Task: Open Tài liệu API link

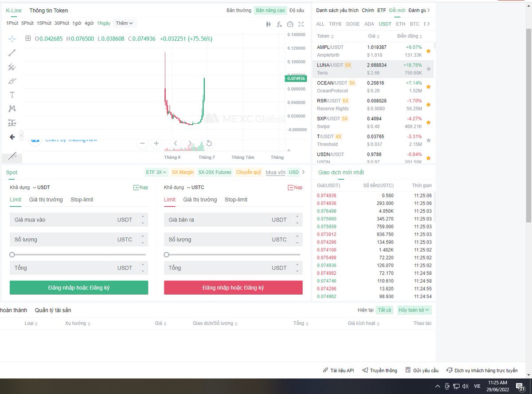Action: (338, 370)
